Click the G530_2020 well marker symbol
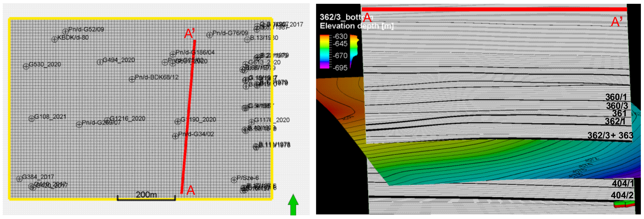This screenshot has height=219, width=644. point(26,66)
